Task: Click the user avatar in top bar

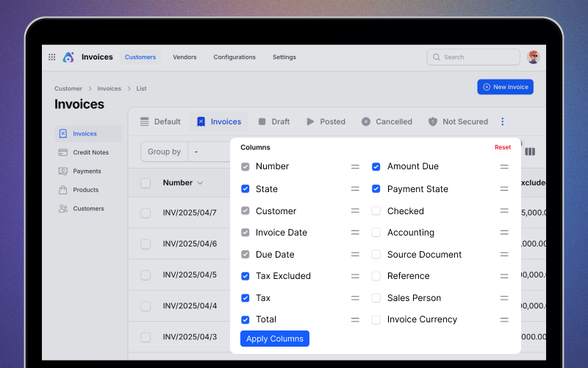Action: tap(534, 57)
